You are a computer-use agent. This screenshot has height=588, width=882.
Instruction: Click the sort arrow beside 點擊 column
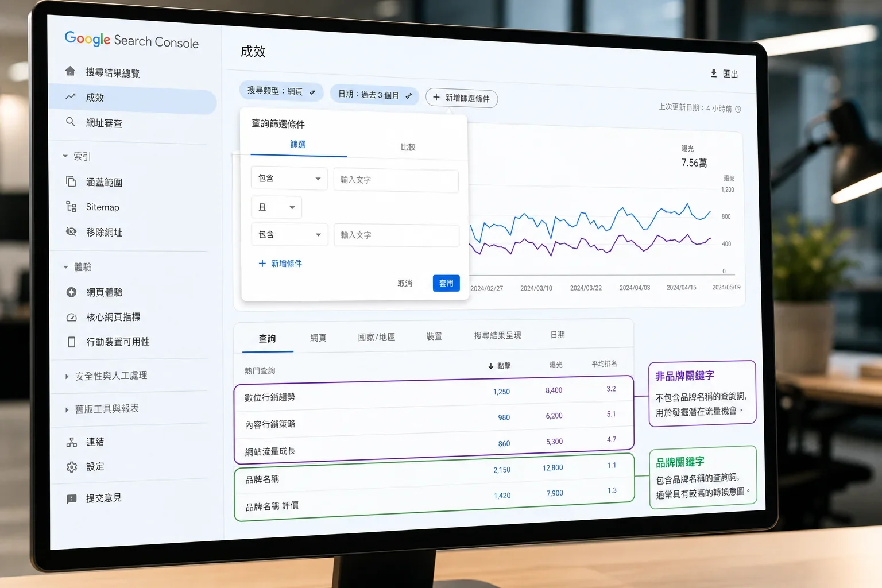click(x=491, y=366)
